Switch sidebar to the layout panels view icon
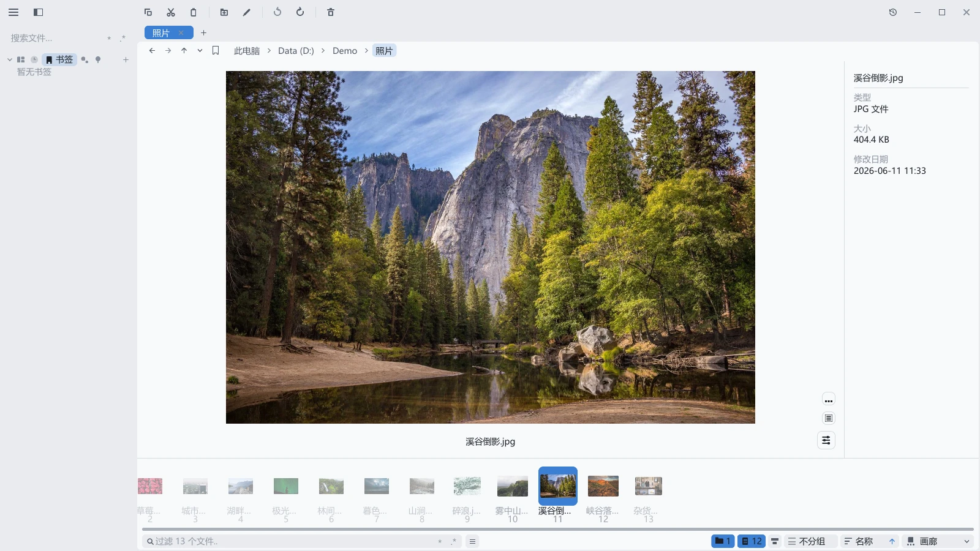980x551 pixels. 21,59
